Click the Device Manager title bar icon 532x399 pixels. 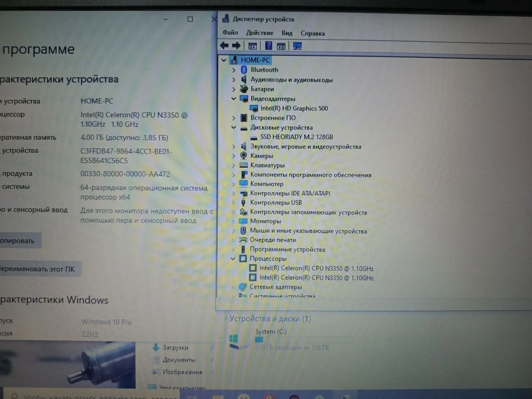[226, 19]
